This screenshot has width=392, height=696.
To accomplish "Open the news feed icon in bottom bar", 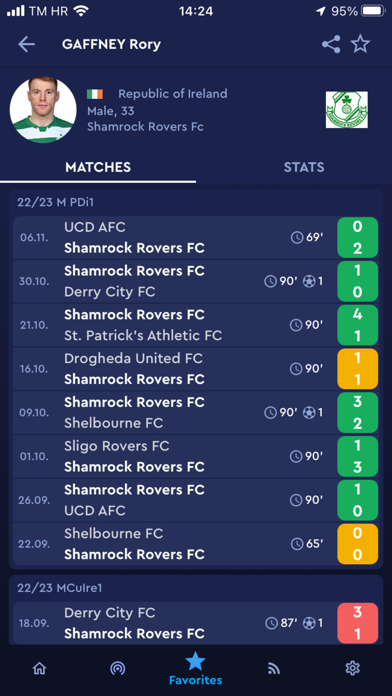I will coord(274,668).
